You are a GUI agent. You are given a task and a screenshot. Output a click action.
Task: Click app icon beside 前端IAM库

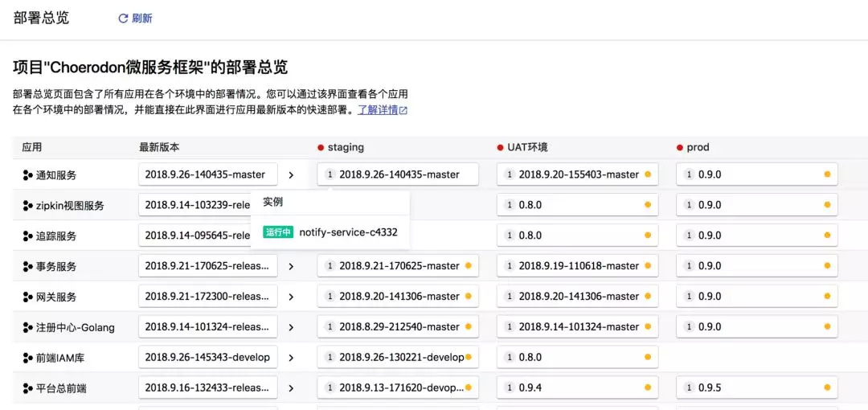(27, 358)
